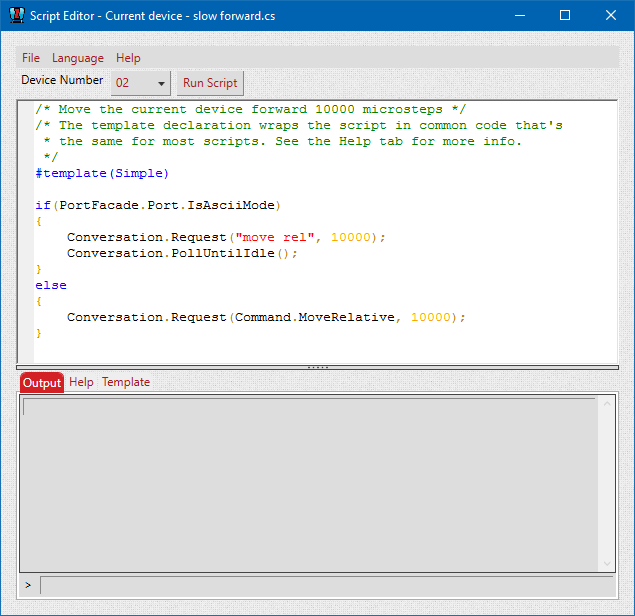This screenshot has width=635, height=616.
Task: Click the 'else' keyword in code
Action: [51, 285]
